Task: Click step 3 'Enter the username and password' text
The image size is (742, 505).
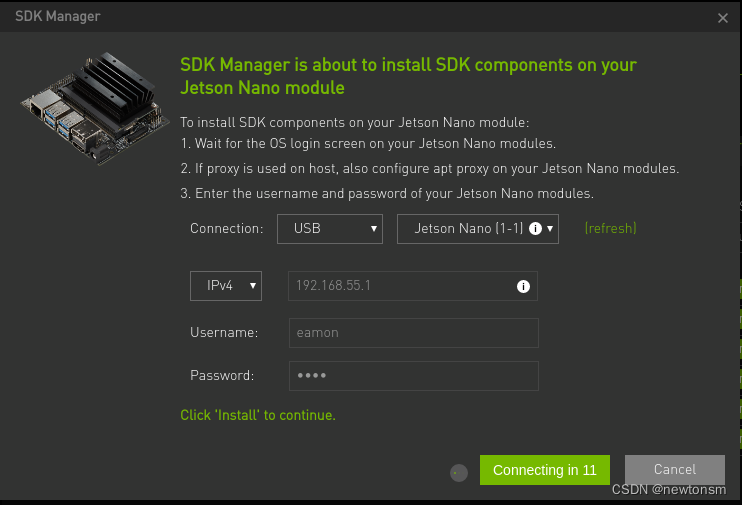Action: (387, 194)
